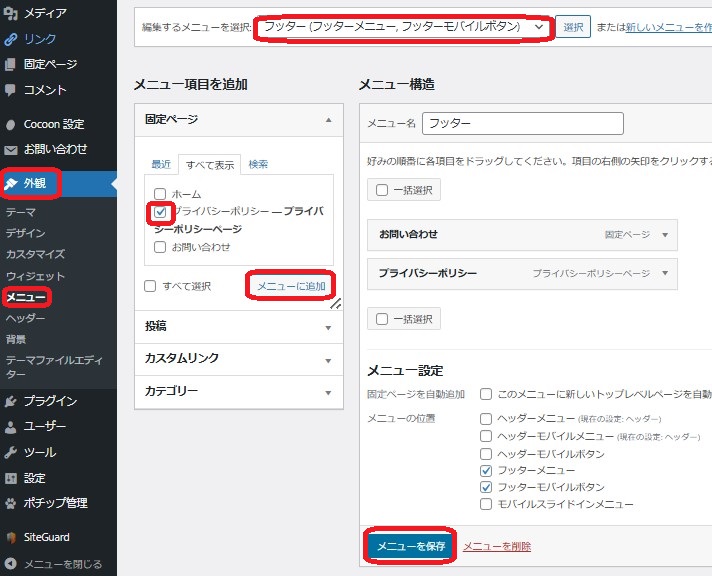This screenshot has height=576, width=712.
Task: Click the Media icon in sidebar
Action: pyautogui.click(x=10, y=14)
